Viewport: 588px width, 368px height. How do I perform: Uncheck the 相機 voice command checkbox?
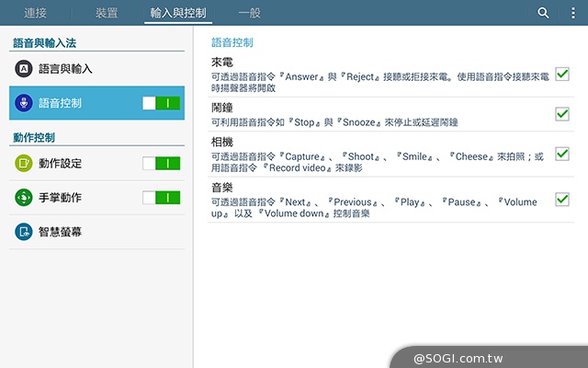[562, 154]
